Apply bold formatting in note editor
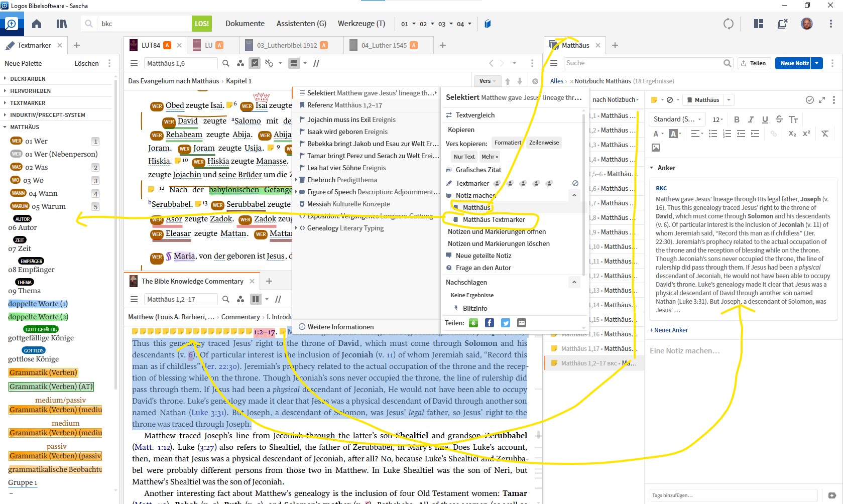 point(737,119)
